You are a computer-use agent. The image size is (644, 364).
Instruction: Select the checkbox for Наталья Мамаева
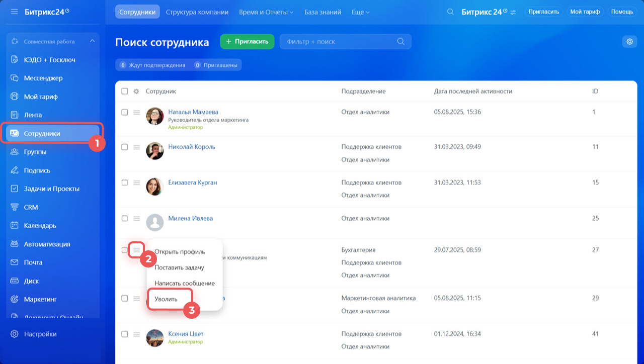tap(125, 112)
